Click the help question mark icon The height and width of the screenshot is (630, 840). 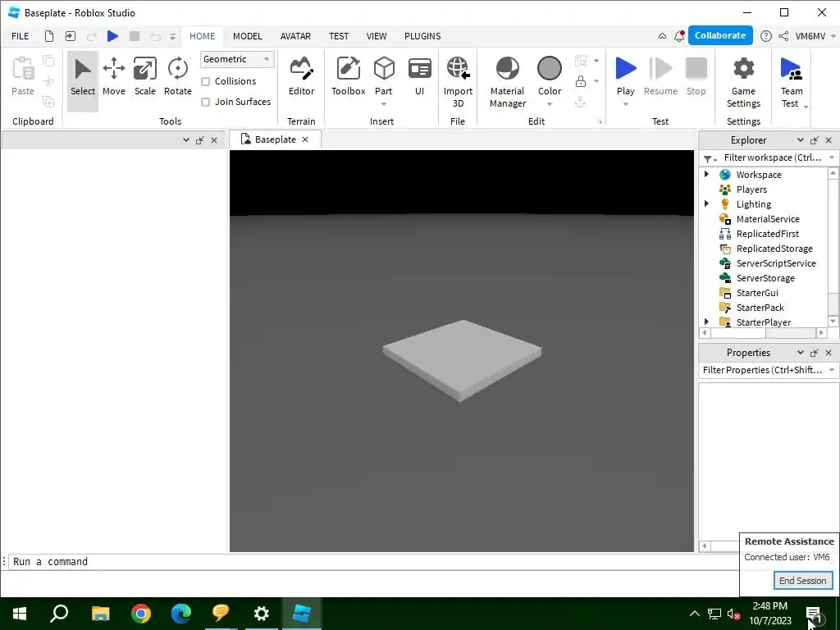click(766, 36)
